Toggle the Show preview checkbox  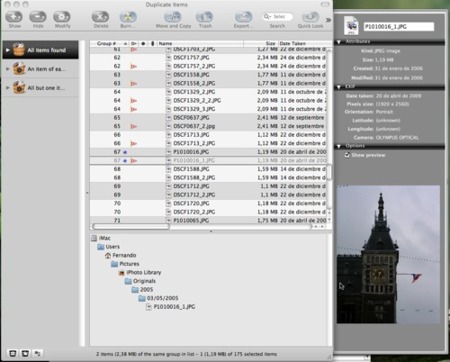pos(347,155)
